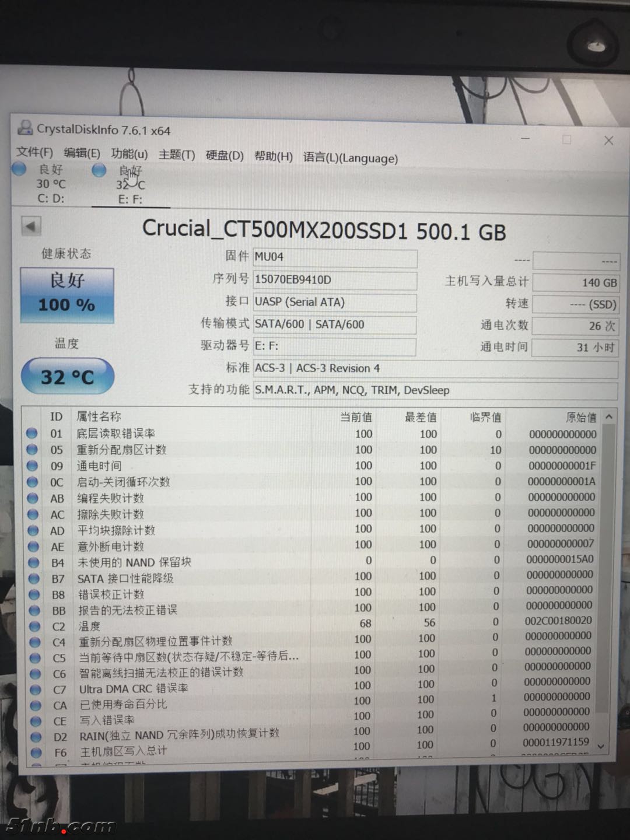Click the blue status dot for attribute F6
Viewport: 630px width, 840px height.
[x=36, y=752]
